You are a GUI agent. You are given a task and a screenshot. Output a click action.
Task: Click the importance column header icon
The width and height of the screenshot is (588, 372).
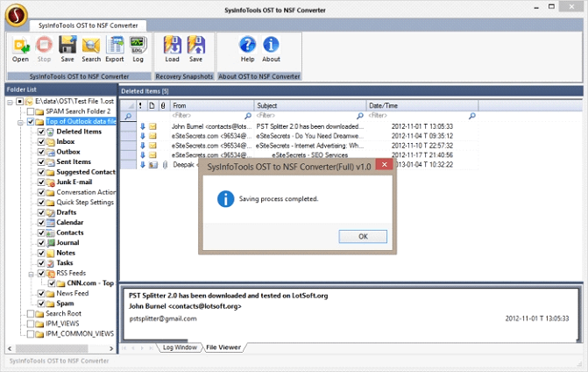point(140,105)
